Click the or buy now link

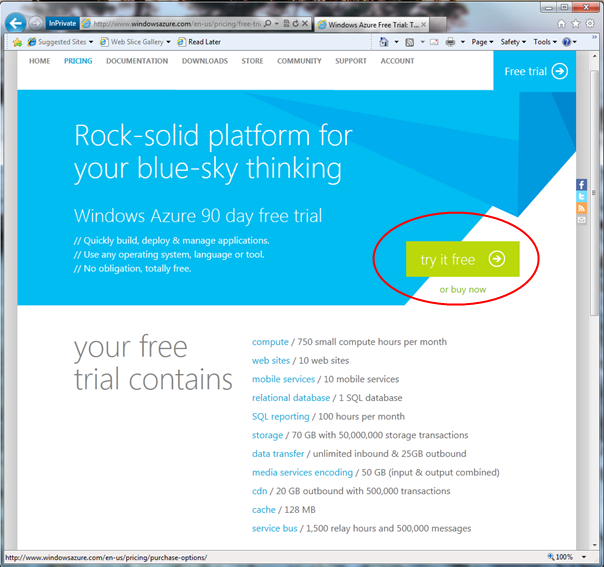pos(463,289)
